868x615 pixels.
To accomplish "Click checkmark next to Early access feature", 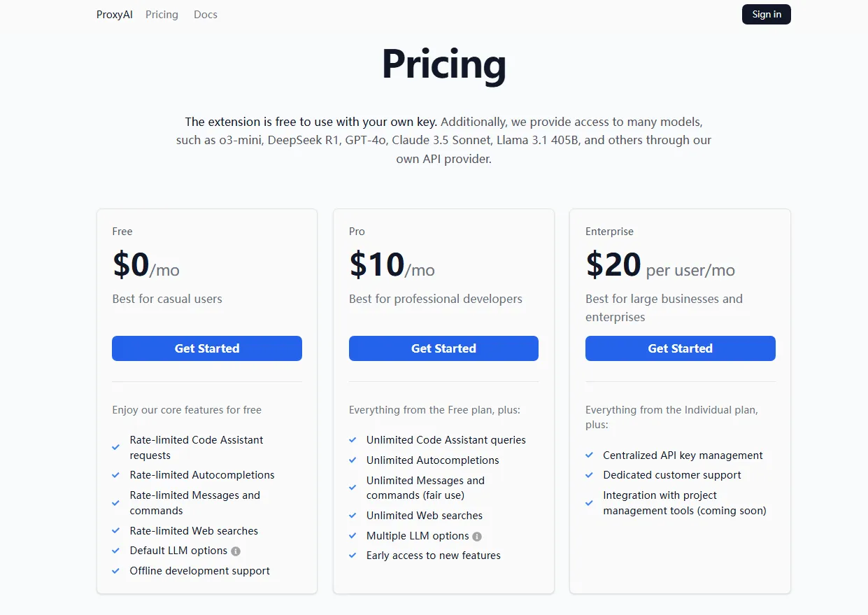I will [x=353, y=556].
